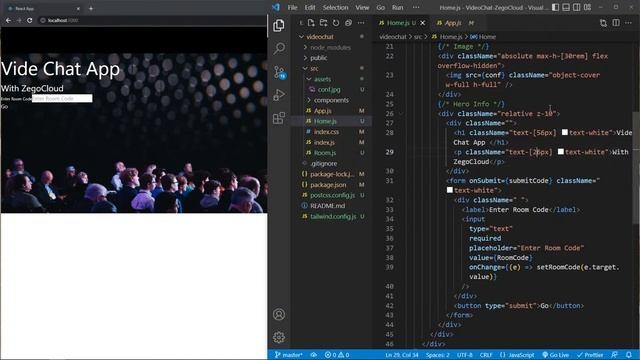
Task: Click text-white color swatch on line 29
Action: pos(561,151)
